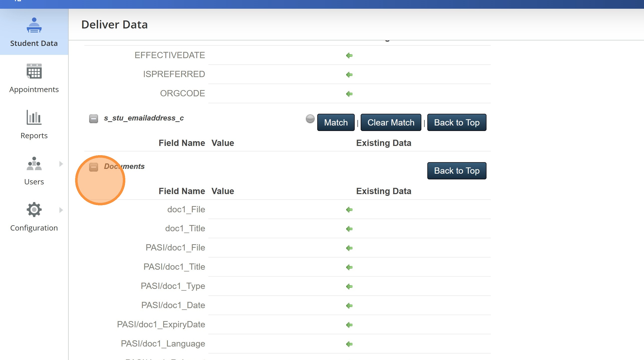Open the Reports bar chart icon
This screenshot has width=644, height=360.
34,117
